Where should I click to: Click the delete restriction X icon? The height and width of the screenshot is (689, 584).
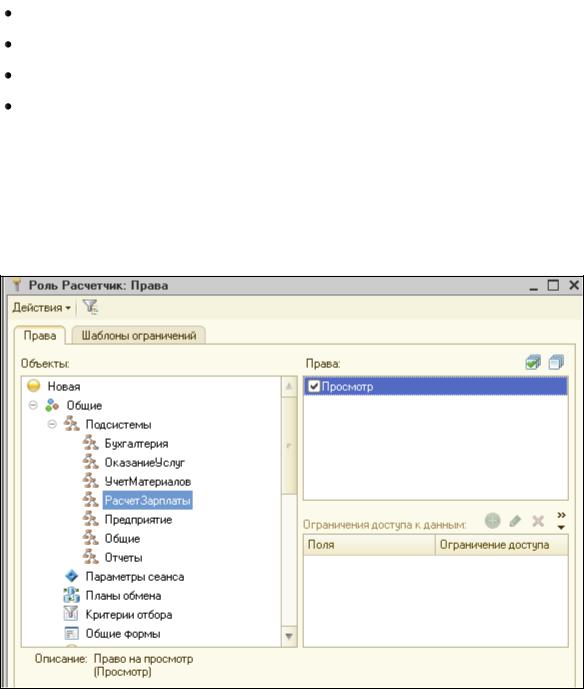click(538, 521)
